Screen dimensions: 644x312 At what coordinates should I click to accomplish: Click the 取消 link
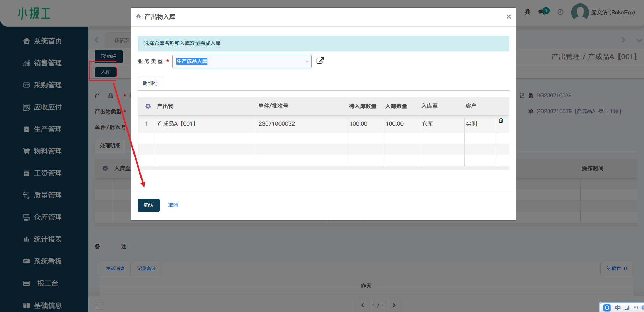pos(173,205)
